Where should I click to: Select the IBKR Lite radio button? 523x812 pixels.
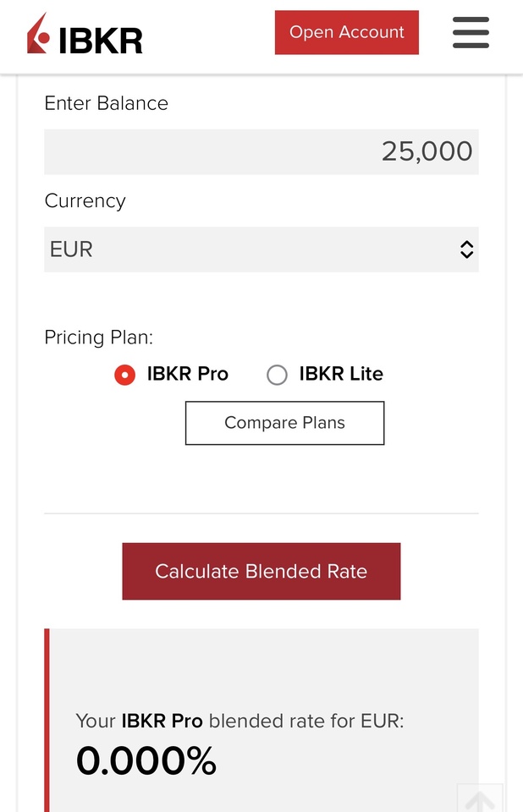pos(277,375)
